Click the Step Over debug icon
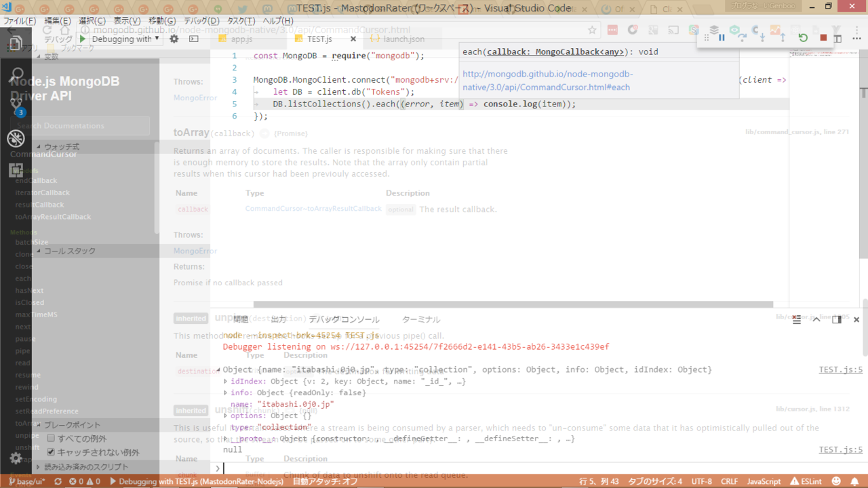 (x=742, y=38)
